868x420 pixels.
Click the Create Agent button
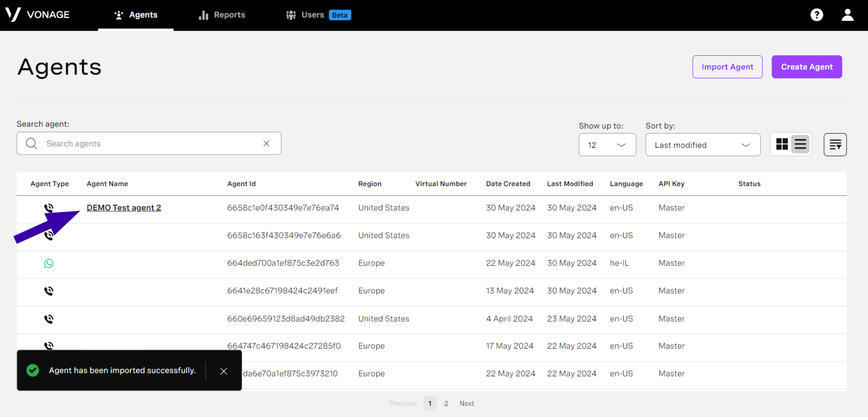click(x=806, y=67)
